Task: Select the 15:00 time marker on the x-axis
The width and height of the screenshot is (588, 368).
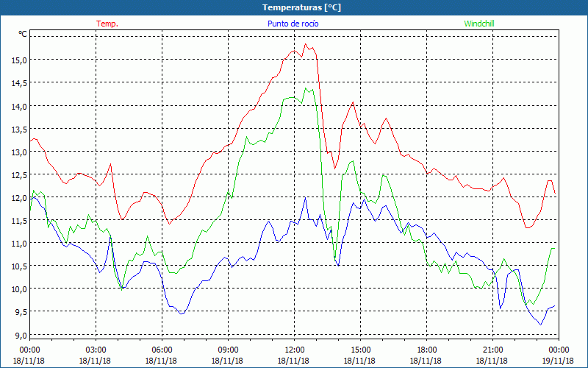Action: coord(360,350)
